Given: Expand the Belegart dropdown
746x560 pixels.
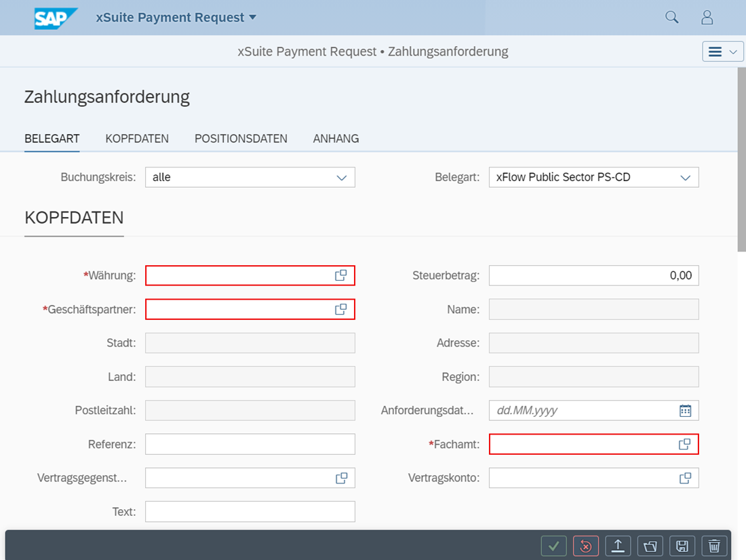Looking at the screenshot, I should 685,178.
